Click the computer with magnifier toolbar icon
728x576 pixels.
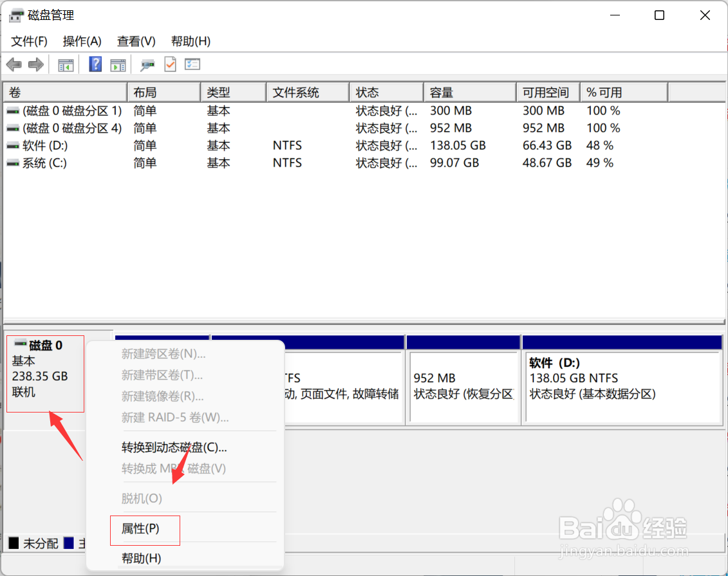(x=147, y=64)
